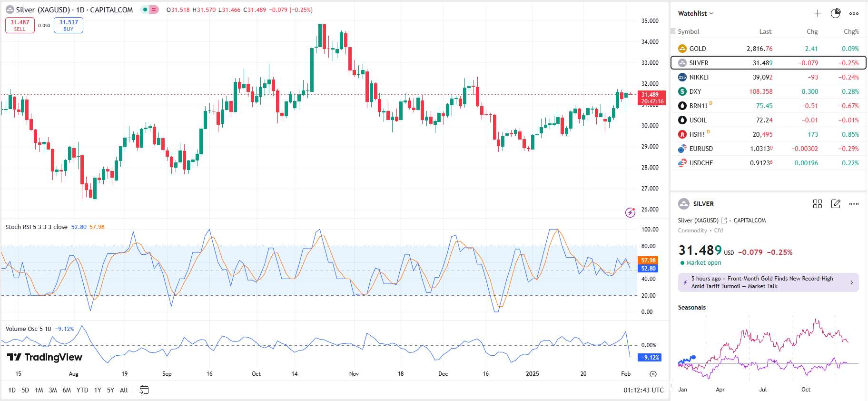Expand the Gold record-high news item
This screenshot has height=401, width=868.
(768, 282)
